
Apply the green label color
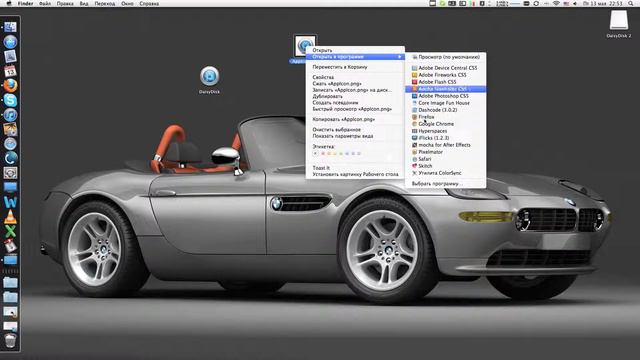tap(341, 153)
